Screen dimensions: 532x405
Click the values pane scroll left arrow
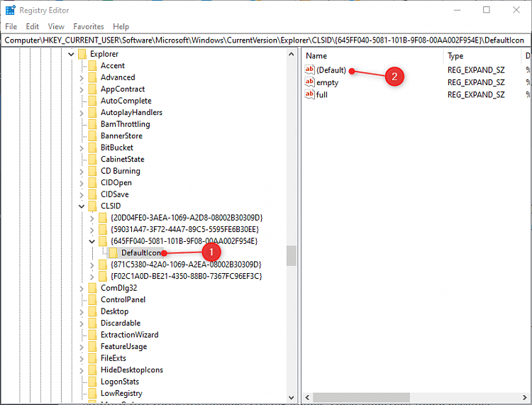pos(307,397)
